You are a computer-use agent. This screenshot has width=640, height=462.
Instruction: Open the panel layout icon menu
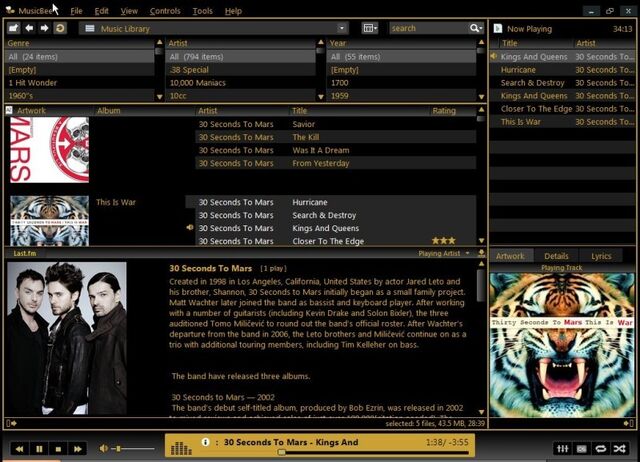click(x=370, y=28)
